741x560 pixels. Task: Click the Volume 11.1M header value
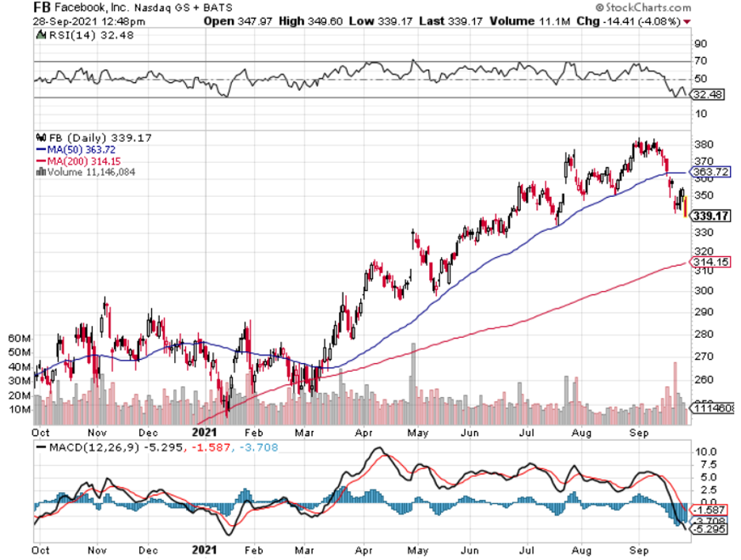[x=530, y=21]
